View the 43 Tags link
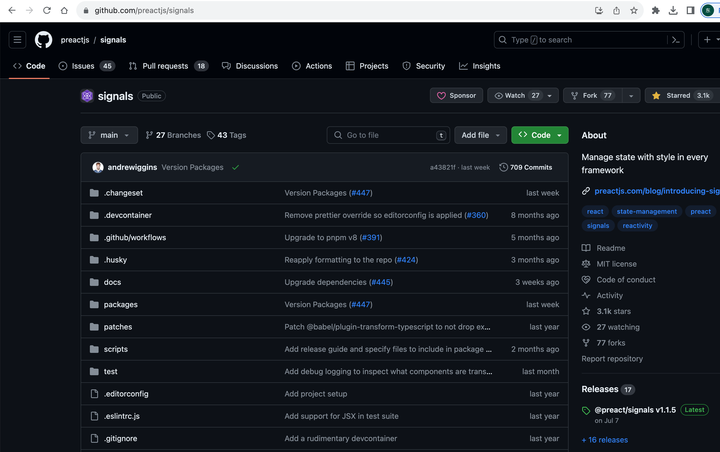The image size is (720, 452). (x=226, y=135)
